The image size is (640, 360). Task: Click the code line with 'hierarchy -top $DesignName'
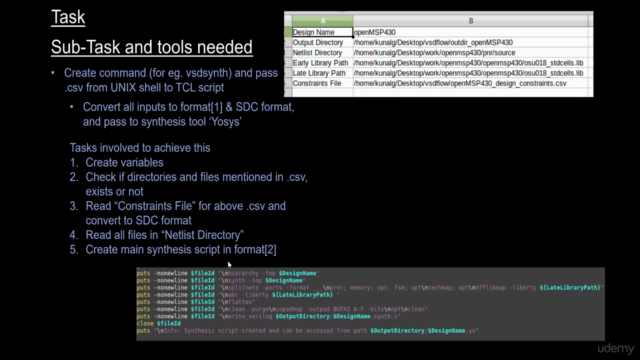228,273
